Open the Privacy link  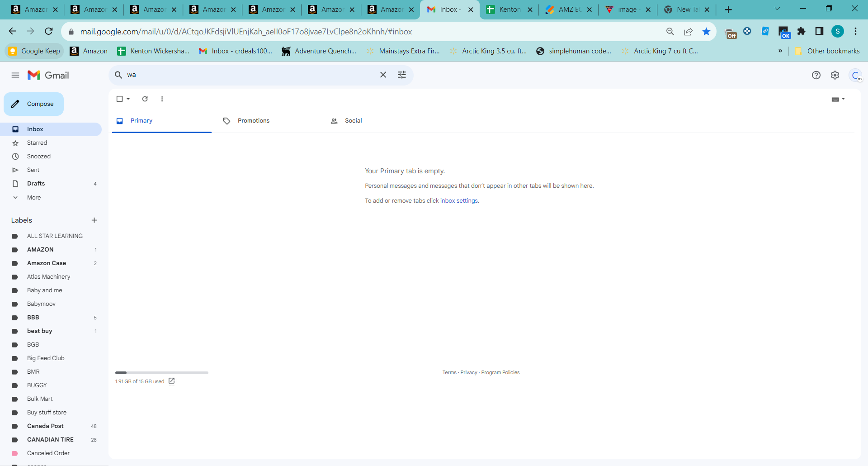[469, 372]
